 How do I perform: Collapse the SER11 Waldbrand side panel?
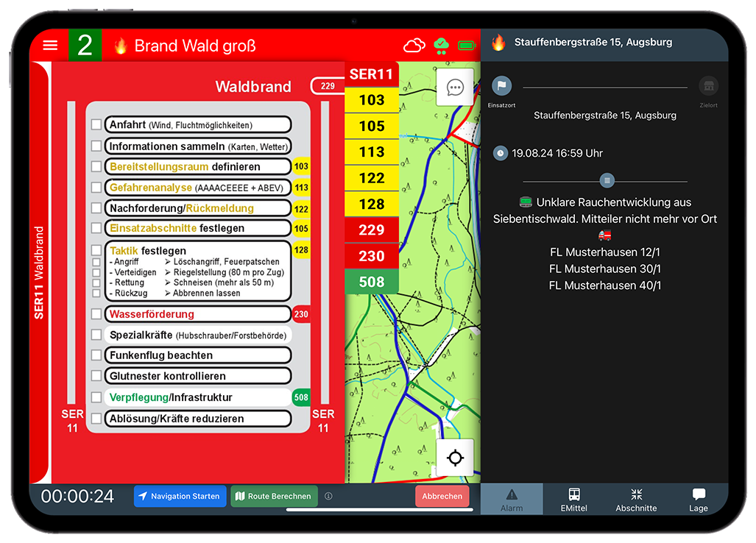tap(40, 273)
